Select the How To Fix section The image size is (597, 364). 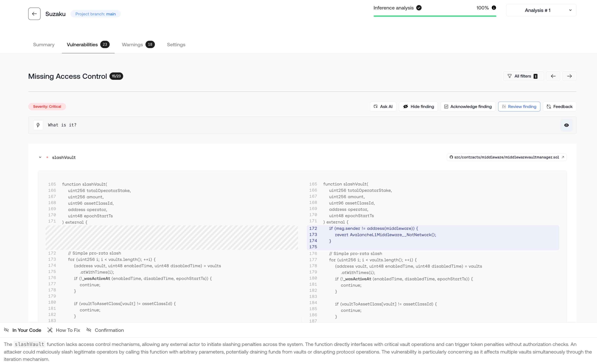click(x=64, y=330)
